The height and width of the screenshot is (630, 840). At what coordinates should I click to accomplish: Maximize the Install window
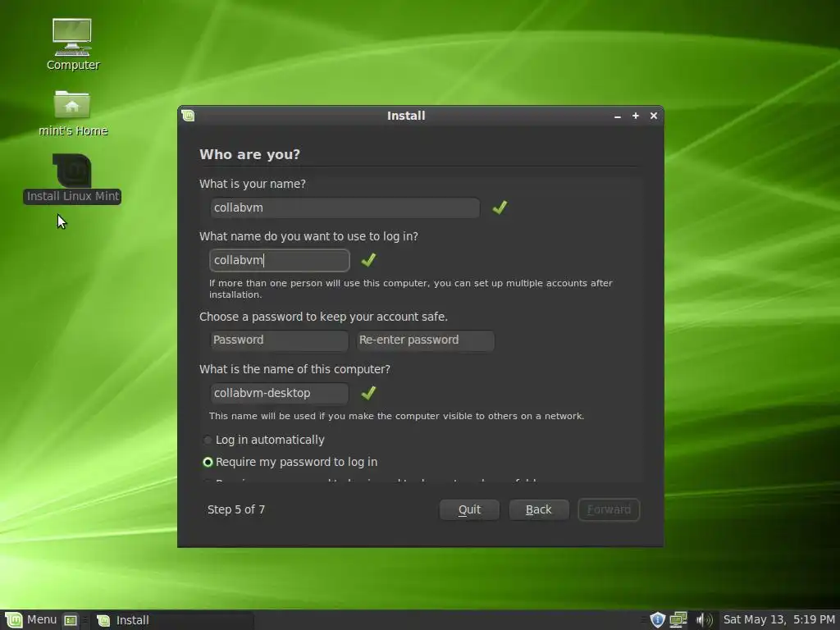click(636, 116)
